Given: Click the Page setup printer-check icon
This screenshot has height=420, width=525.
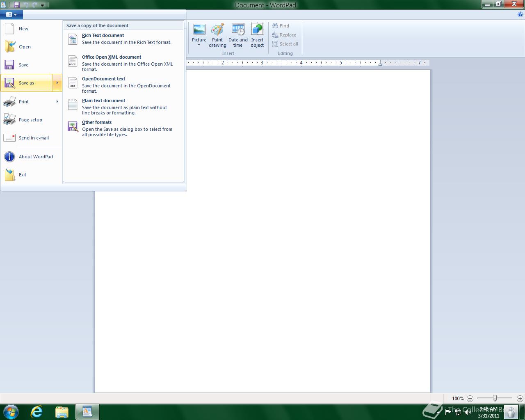Looking at the screenshot, I should click(9, 119).
